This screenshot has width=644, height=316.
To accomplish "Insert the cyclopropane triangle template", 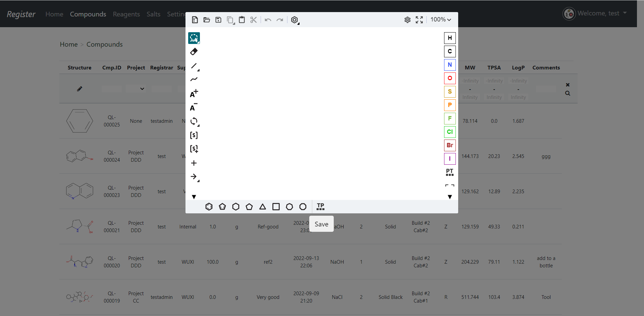I will (263, 207).
